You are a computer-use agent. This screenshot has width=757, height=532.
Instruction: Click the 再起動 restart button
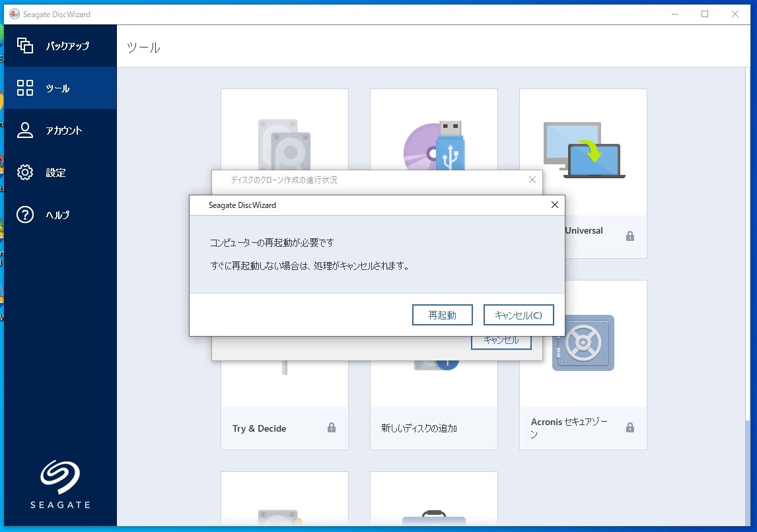442,315
